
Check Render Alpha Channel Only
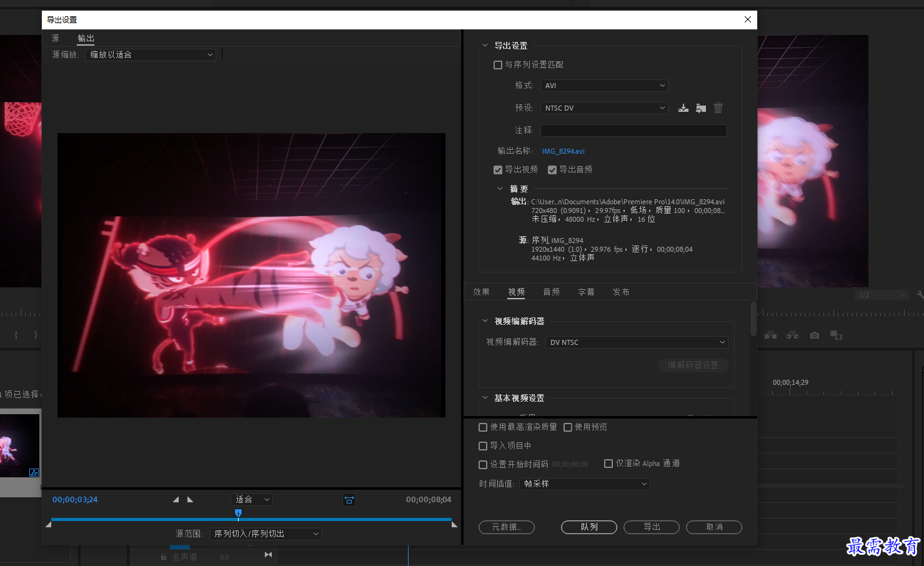pyautogui.click(x=609, y=464)
